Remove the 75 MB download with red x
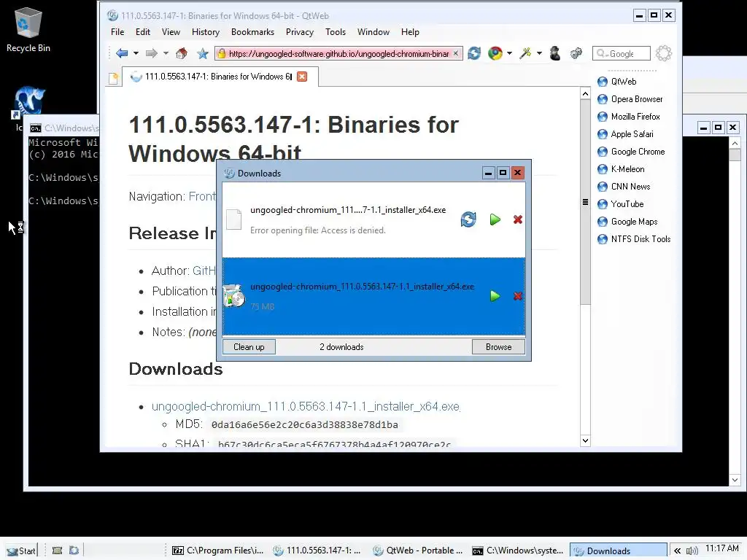This screenshot has width=747, height=560. pos(518,296)
